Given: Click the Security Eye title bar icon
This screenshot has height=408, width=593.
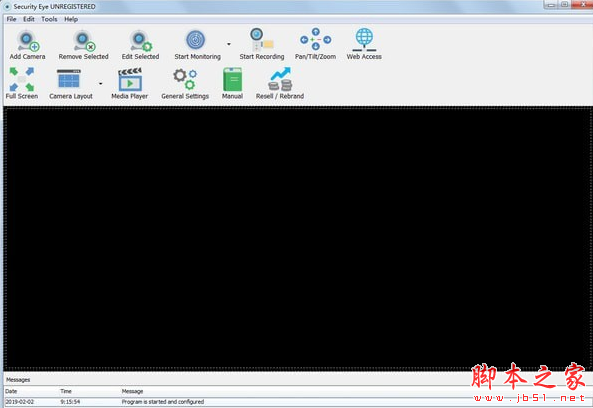Looking at the screenshot, I should (x=7, y=6).
